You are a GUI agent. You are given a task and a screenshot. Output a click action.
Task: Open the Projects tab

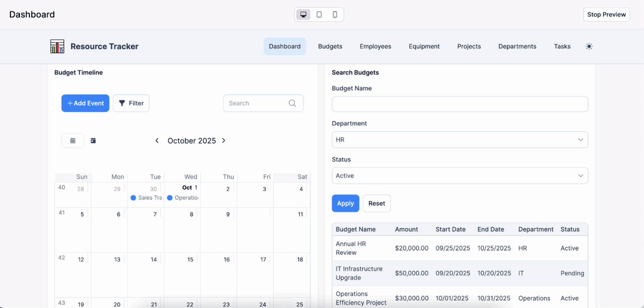469,46
